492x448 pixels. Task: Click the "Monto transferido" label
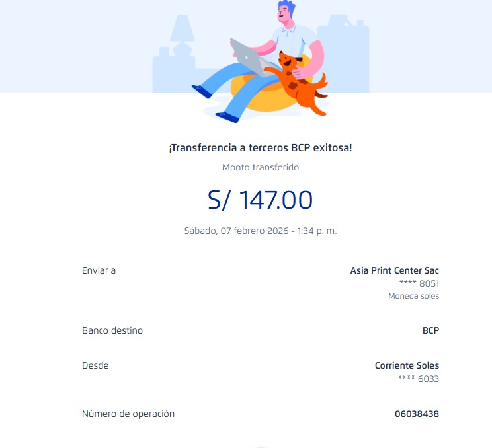[x=261, y=167]
